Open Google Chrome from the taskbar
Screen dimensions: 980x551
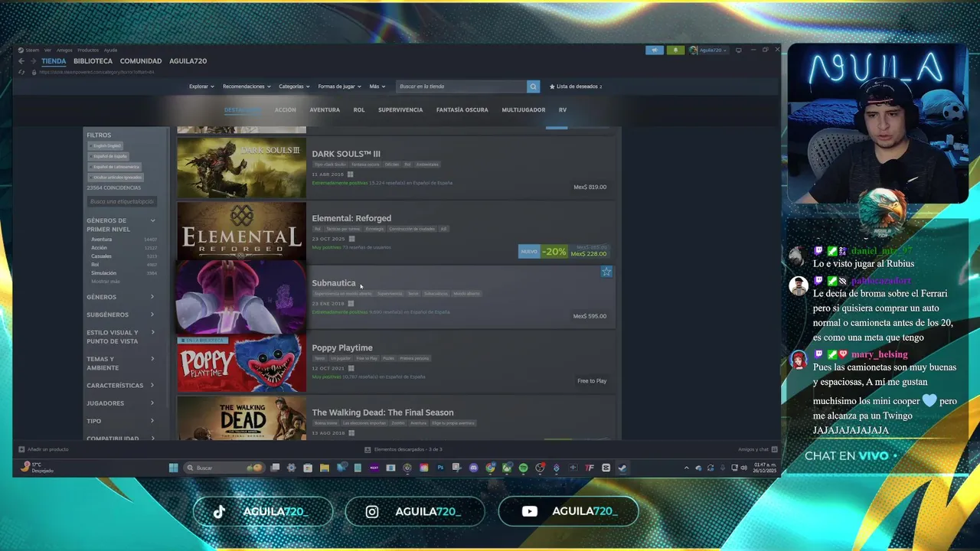point(490,468)
